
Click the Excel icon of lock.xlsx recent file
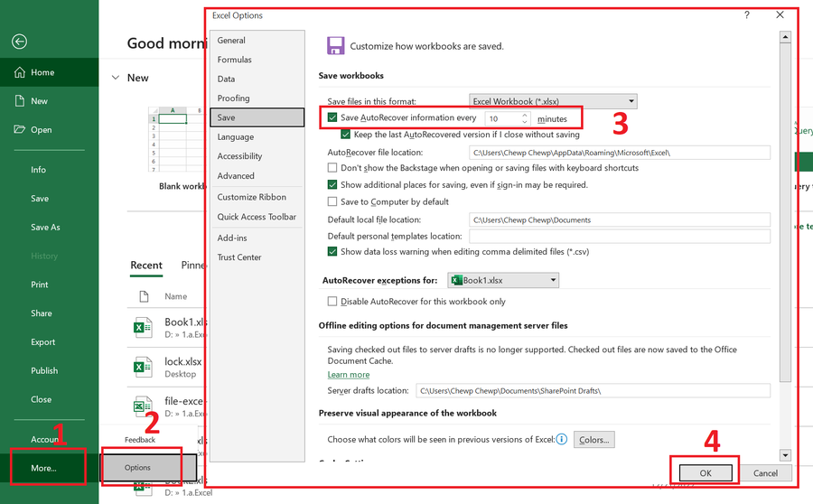point(143,367)
